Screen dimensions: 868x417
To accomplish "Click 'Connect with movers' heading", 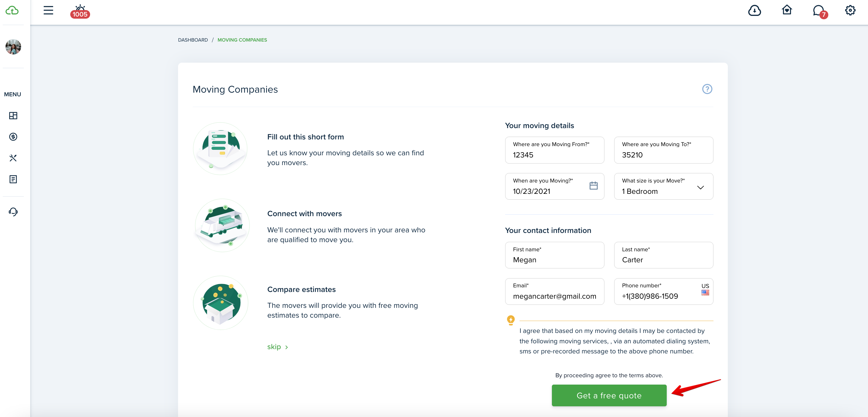I will click(304, 214).
